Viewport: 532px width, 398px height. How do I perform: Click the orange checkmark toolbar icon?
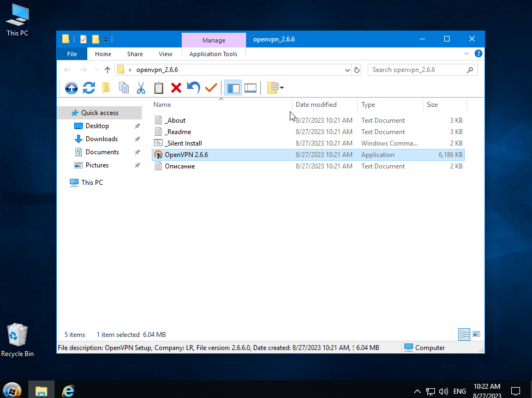click(x=211, y=88)
